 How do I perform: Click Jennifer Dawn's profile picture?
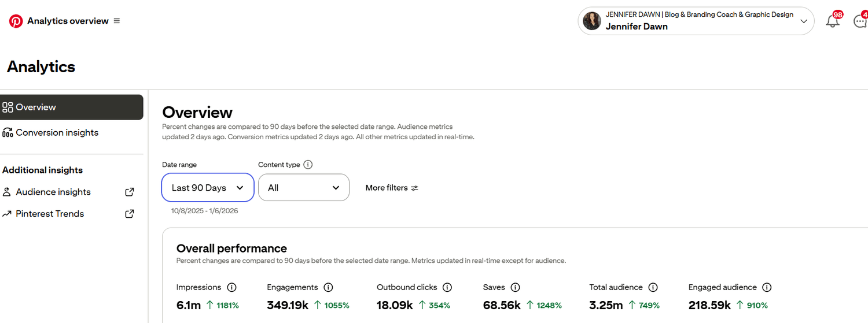pyautogui.click(x=592, y=21)
